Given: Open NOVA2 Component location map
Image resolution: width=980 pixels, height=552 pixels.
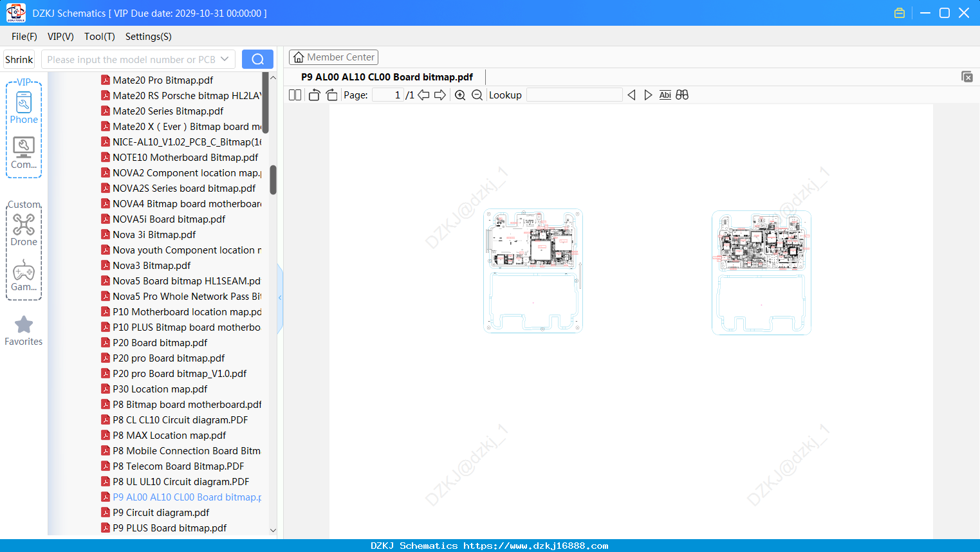Looking at the screenshot, I should tap(181, 173).
